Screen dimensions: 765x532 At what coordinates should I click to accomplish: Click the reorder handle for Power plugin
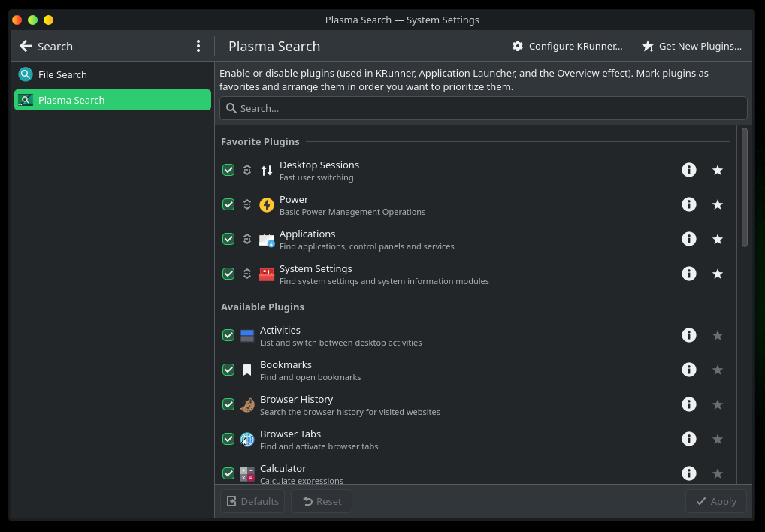pyautogui.click(x=247, y=204)
